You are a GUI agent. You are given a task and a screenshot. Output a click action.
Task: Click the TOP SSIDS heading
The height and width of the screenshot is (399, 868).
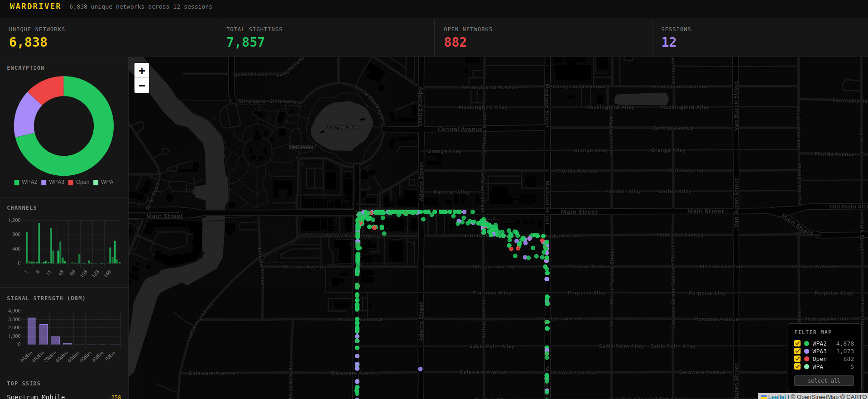coord(24,384)
